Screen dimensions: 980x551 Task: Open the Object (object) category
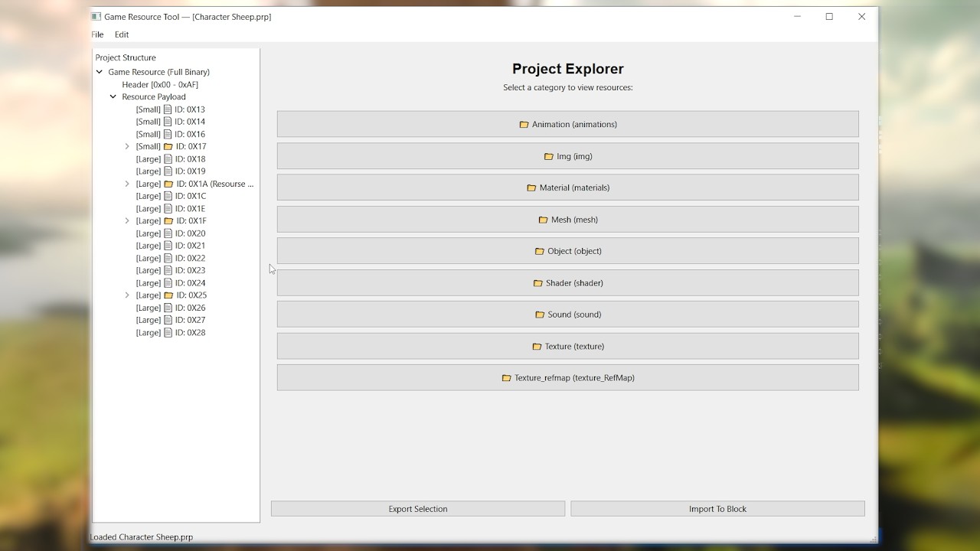click(568, 251)
